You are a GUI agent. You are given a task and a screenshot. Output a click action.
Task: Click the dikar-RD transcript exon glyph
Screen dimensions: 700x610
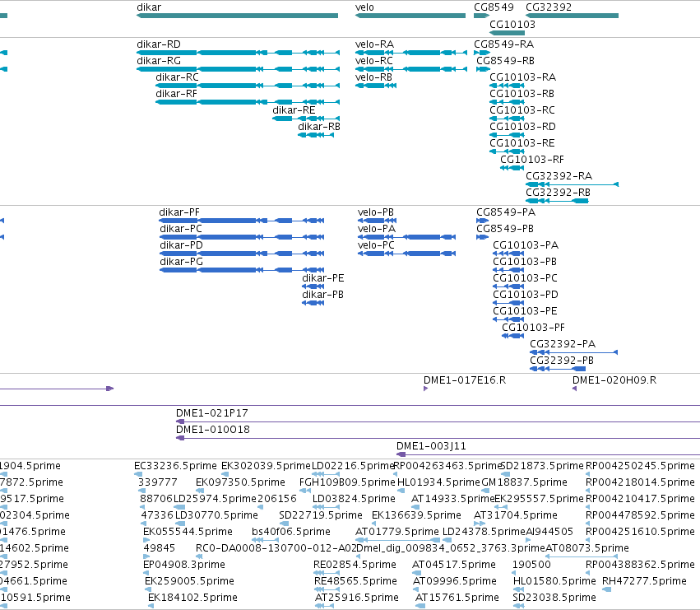point(238,53)
